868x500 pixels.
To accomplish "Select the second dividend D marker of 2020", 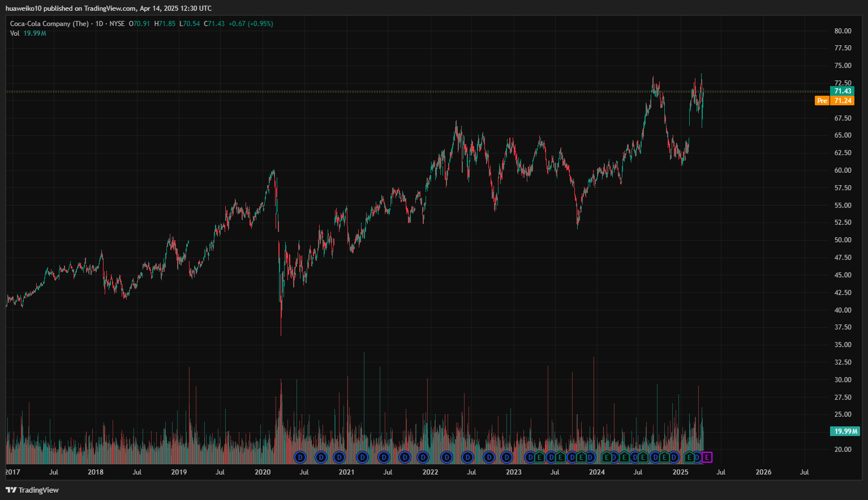I will click(x=321, y=457).
